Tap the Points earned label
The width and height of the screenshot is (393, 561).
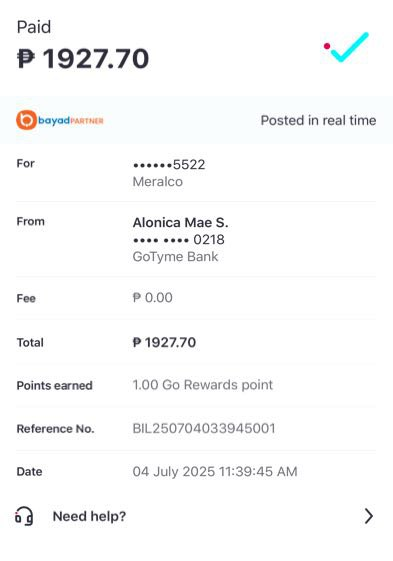pos(54,385)
